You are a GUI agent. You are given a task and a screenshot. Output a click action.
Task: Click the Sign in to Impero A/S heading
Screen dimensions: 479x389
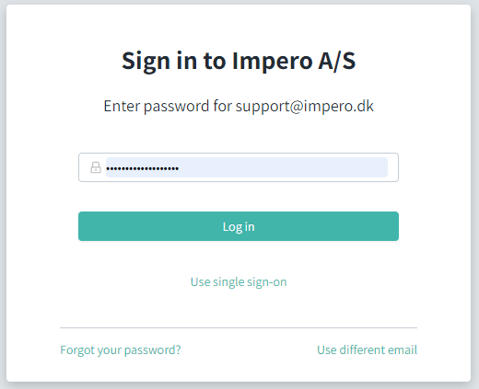[238, 61]
